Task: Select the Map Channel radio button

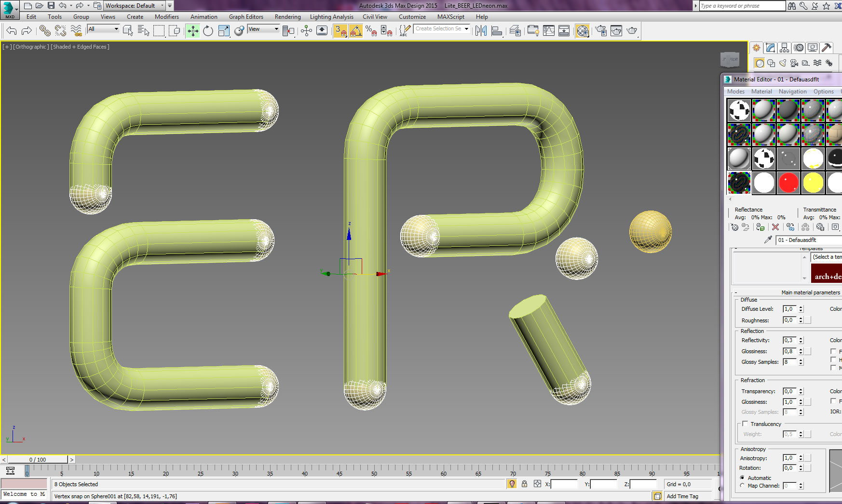Action: click(742, 486)
